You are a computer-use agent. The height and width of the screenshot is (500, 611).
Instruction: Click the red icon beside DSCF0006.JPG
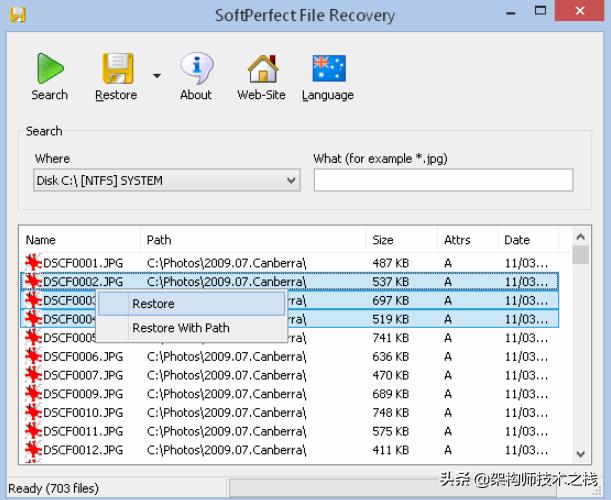click(x=34, y=357)
